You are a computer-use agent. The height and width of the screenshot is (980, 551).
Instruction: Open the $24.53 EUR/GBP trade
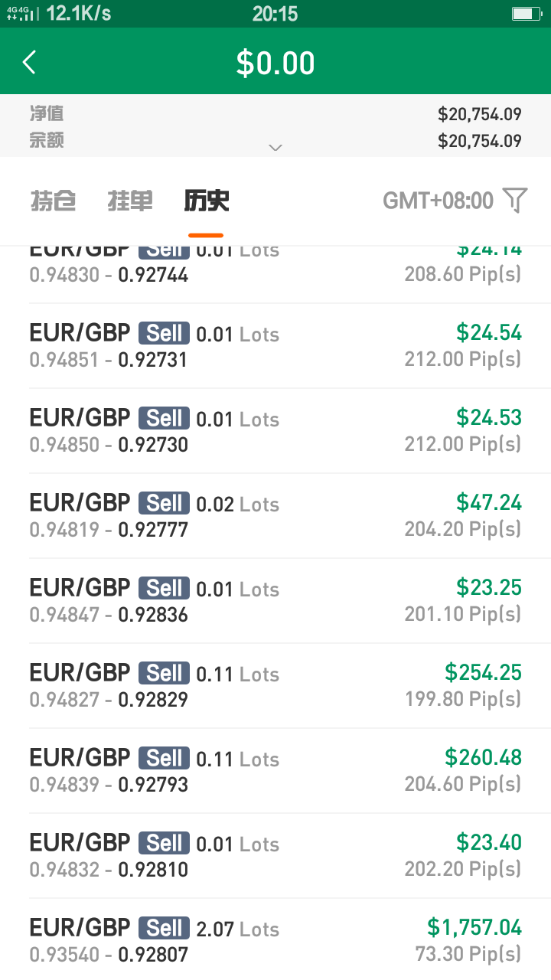(275, 431)
